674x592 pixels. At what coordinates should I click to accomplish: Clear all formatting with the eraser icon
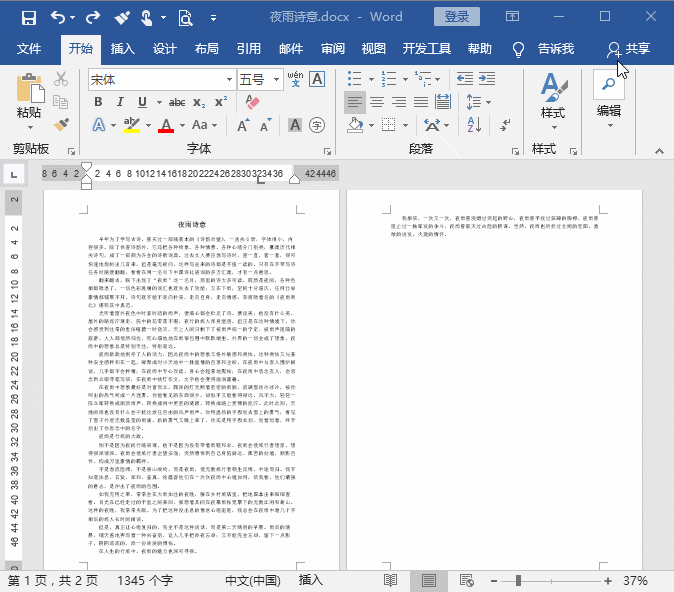(252, 102)
